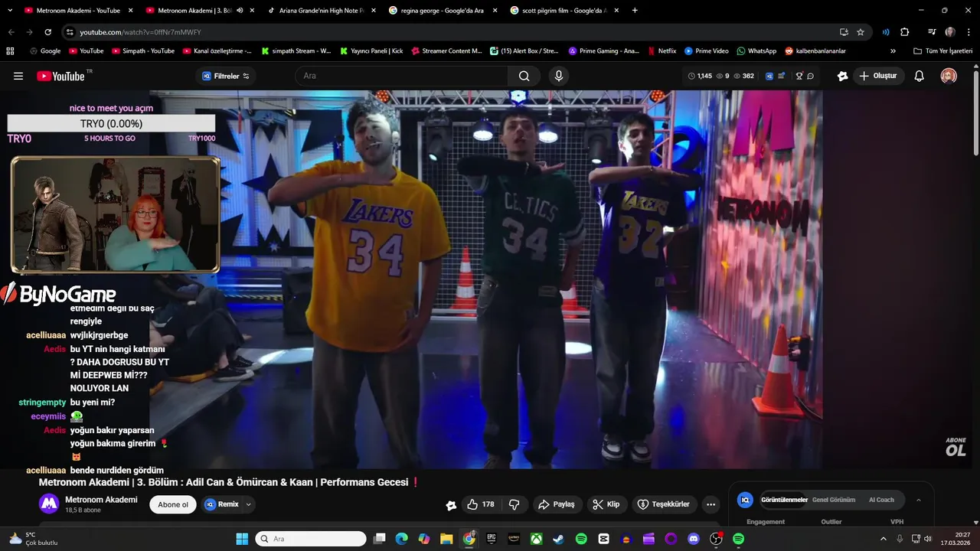Viewport: 980px width, 551px height.
Task: Click the Windows taskbar search box
Action: (311, 539)
